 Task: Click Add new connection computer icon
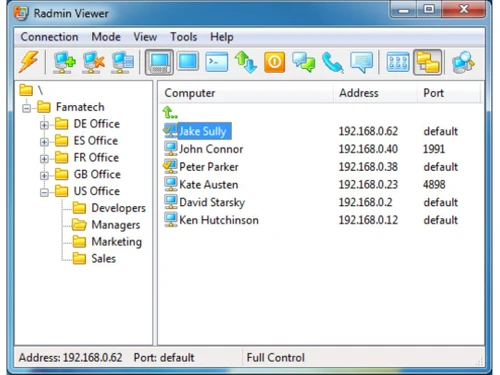(64, 62)
